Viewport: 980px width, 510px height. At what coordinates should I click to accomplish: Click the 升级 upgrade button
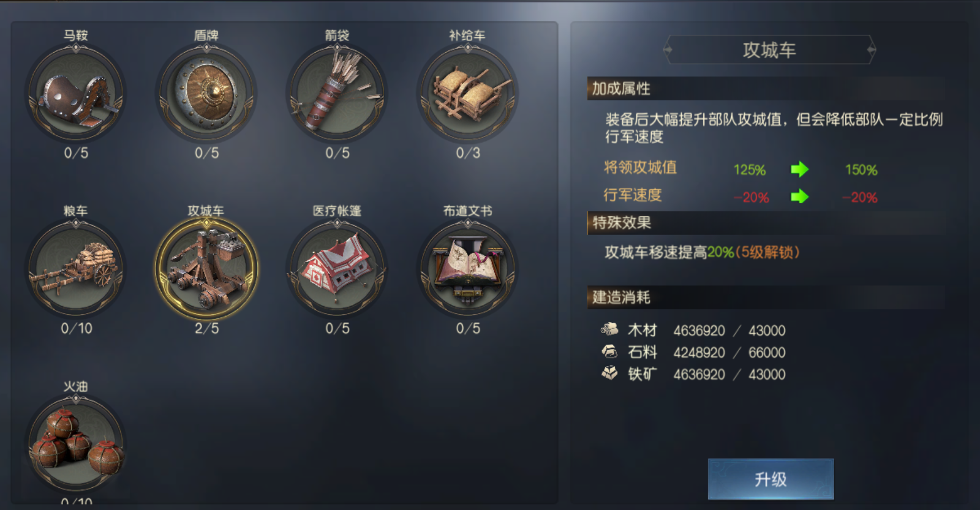click(771, 479)
